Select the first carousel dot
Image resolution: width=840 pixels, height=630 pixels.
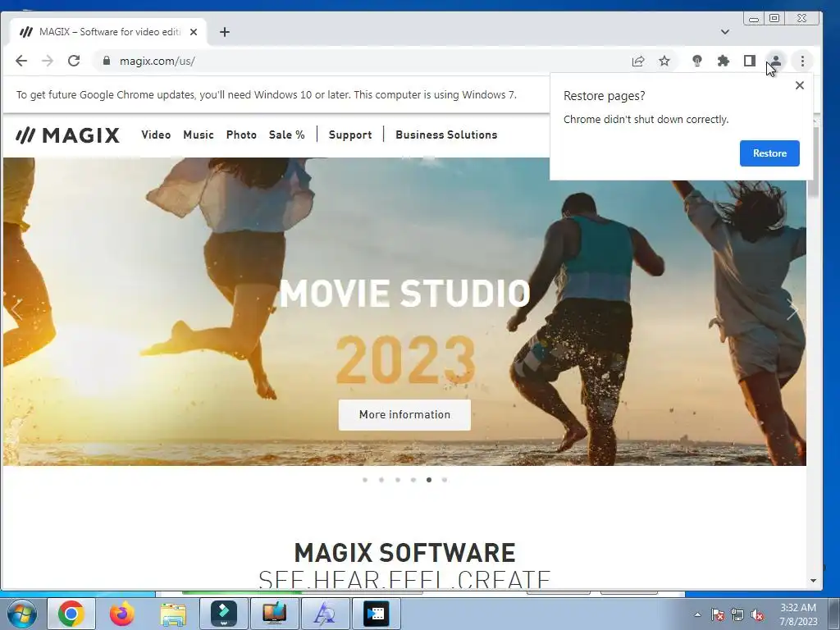(x=365, y=480)
